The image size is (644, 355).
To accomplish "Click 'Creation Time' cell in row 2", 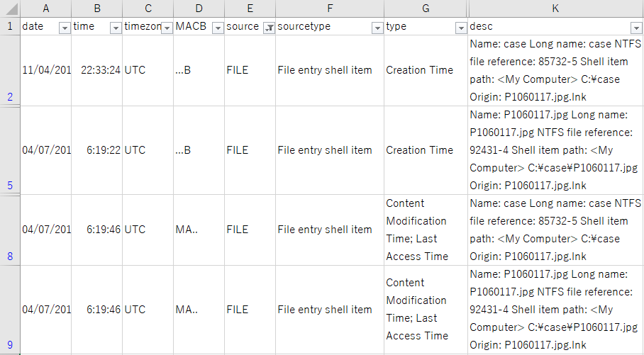I will point(426,71).
